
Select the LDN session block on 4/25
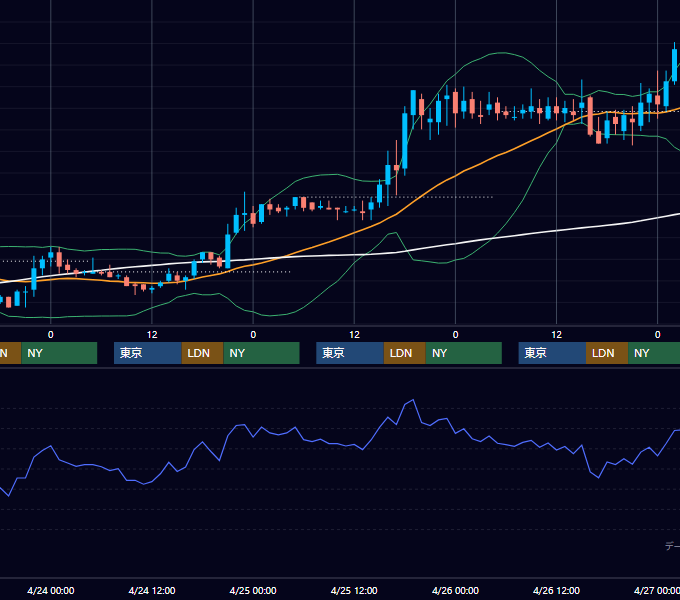click(405, 353)
